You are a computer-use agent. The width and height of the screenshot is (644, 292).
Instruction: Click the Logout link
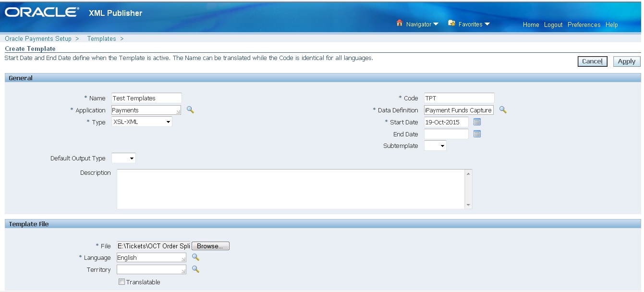553,24
